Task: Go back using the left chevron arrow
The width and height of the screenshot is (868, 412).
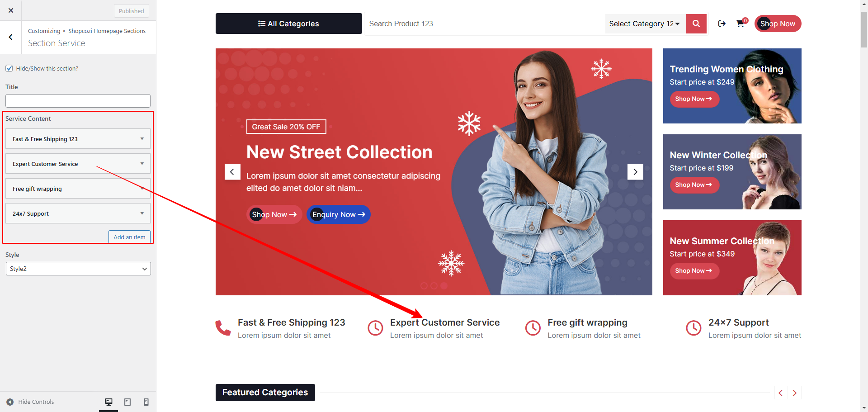Action: tap(11, 37)
